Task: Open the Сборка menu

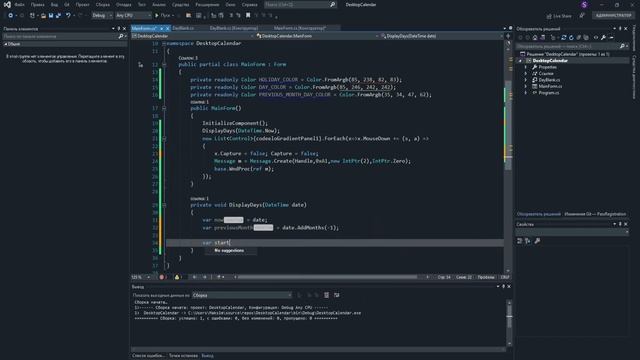Action: (x=102, y=4)
